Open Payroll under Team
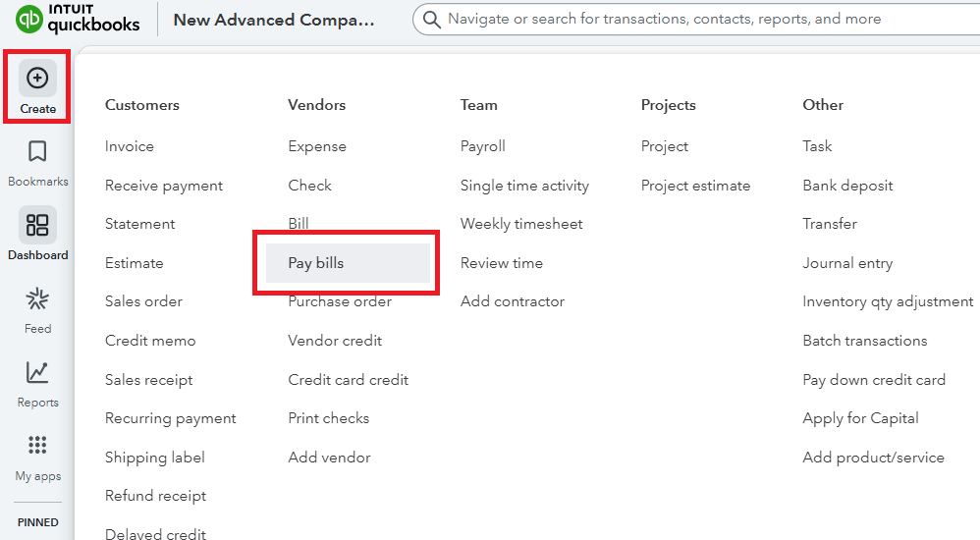The width and height of the screenshot is (980, 540). (483, 146)
